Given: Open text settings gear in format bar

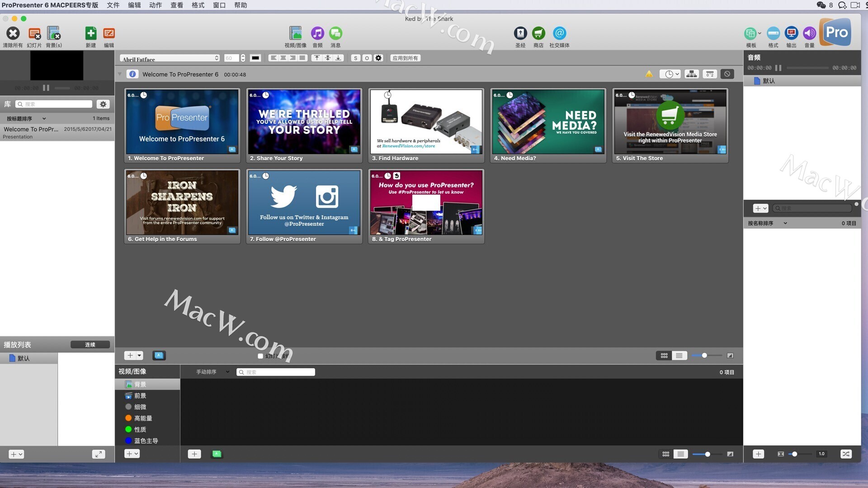Looking at the screenshot, I should tap(378, 58).
